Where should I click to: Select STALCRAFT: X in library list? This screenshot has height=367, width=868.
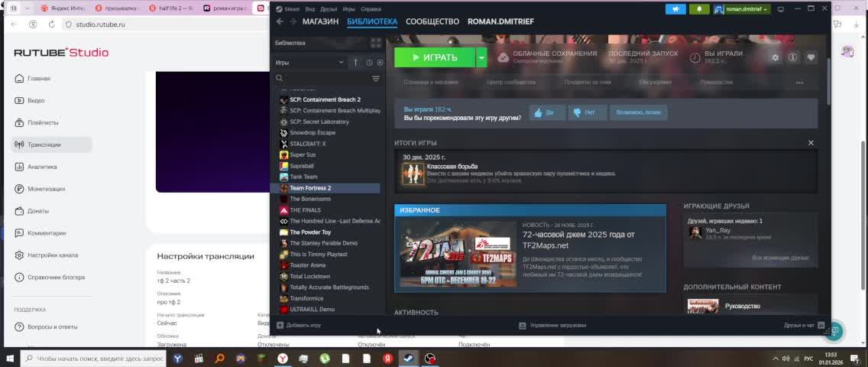308,144
